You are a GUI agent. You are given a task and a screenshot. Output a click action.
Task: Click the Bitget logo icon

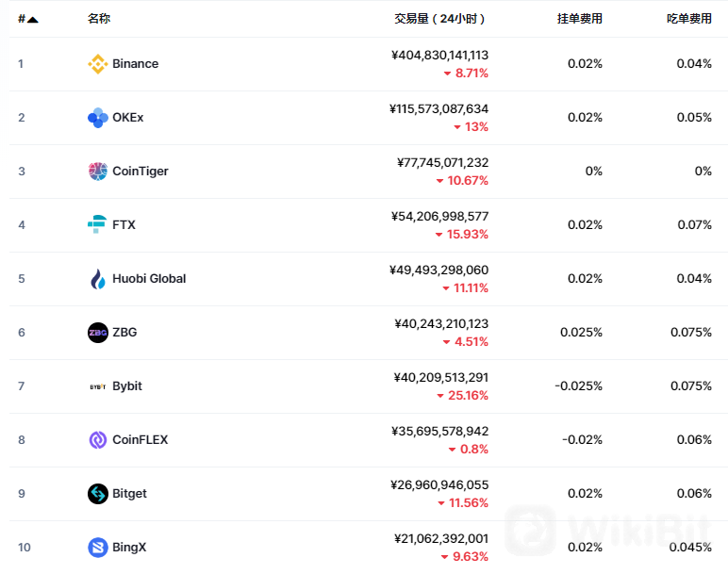[98, 494]
